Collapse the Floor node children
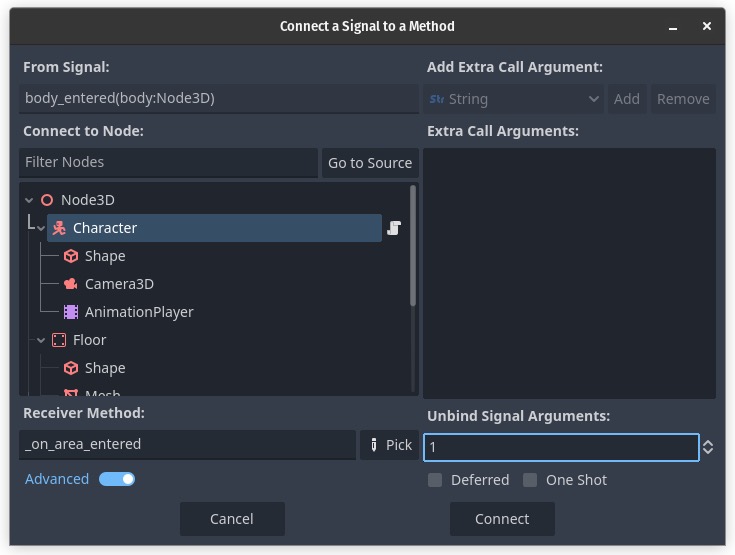This screenshot has width=735, height=555. tap(41, 340)
